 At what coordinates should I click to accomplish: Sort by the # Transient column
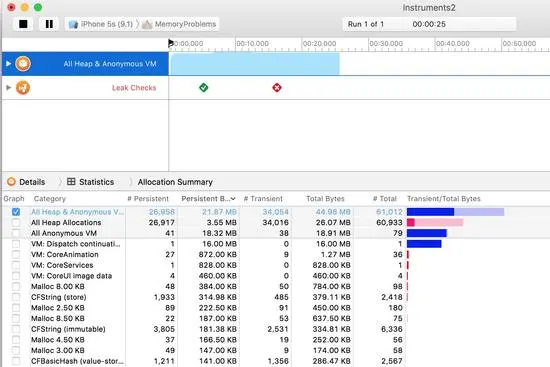point(263,199)
